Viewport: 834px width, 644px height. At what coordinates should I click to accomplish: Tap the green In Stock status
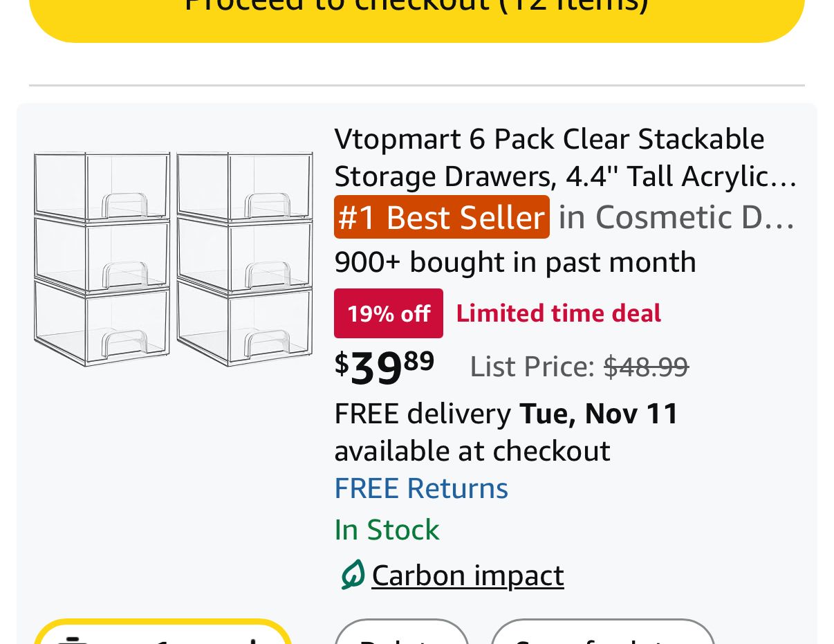(387, 530)
